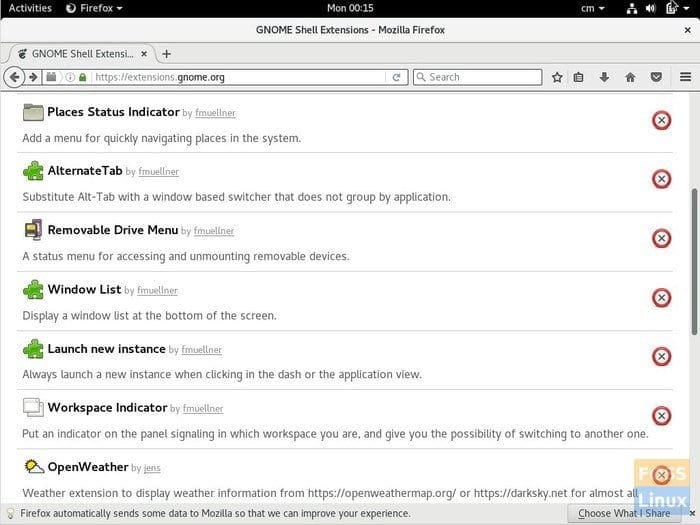Reload the page from the address bar

tap(397, 77)
